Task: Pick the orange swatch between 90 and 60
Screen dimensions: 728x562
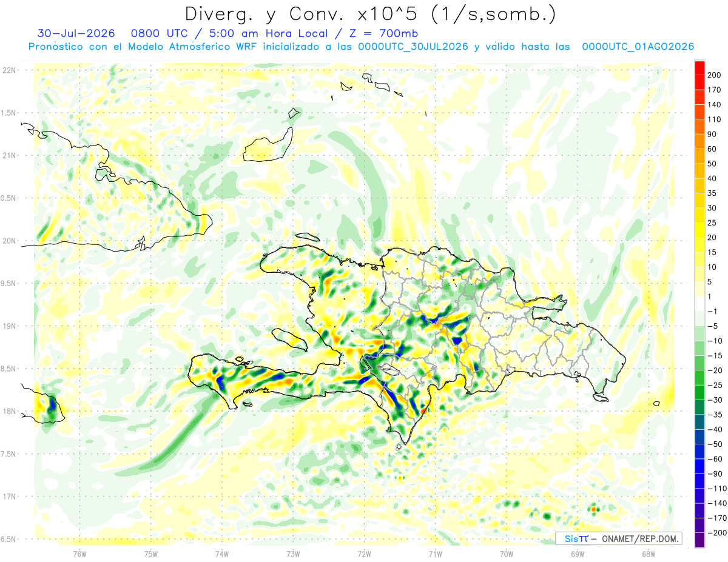Action: (x=699, y=142)
